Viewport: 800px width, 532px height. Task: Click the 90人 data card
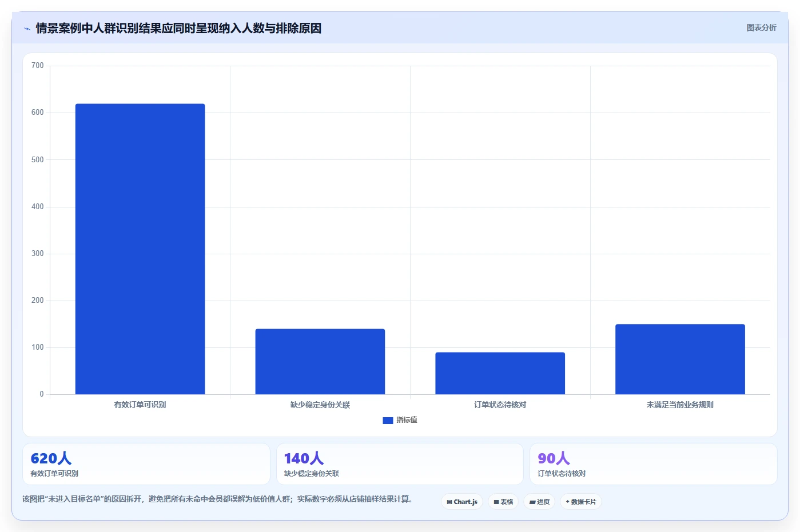654,464
